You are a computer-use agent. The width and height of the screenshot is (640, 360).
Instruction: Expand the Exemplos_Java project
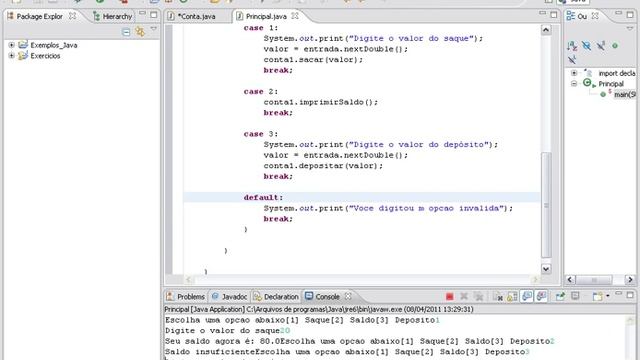tap(11, 45)
